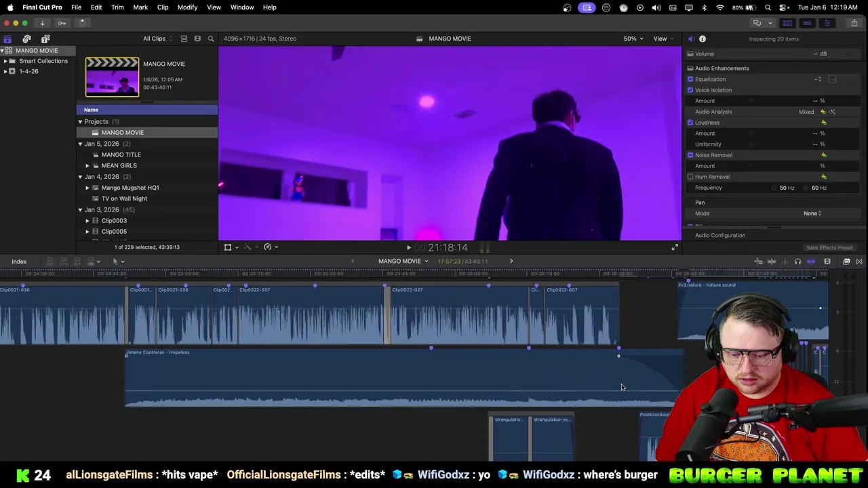Toggle audio skimming in timeline
Image resolution: width=868 pixels, height=488 pixels.
[785, 262]
